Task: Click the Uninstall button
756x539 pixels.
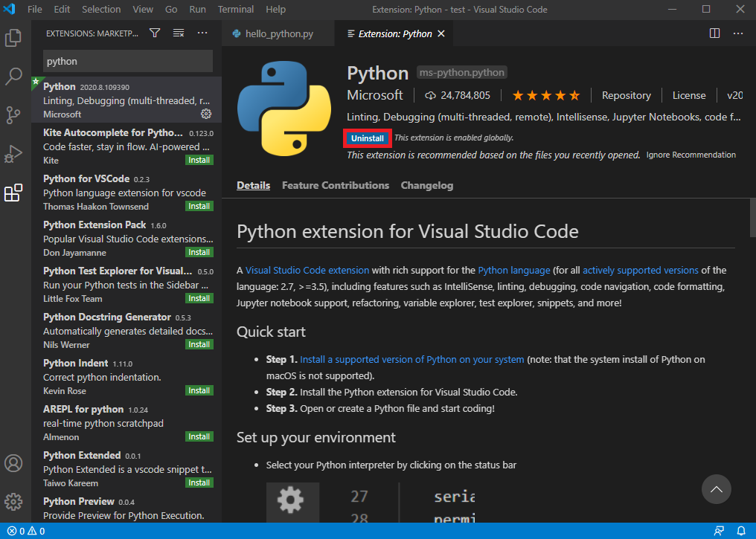Action: coord(368,138)
